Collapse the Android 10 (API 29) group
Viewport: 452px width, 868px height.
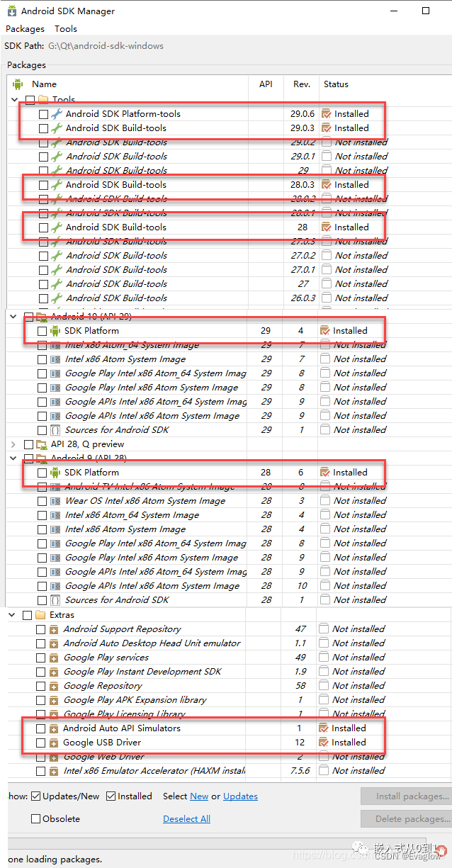(13, 317)
